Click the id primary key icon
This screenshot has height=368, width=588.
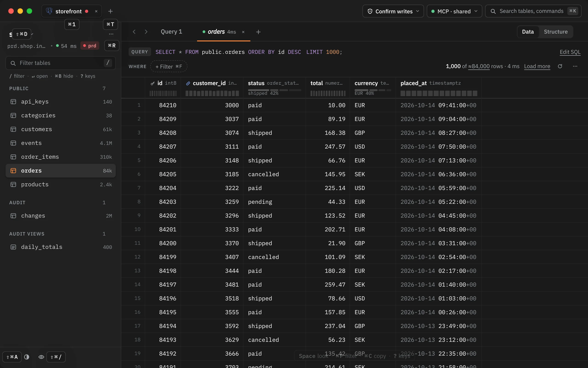pos(153,83)
